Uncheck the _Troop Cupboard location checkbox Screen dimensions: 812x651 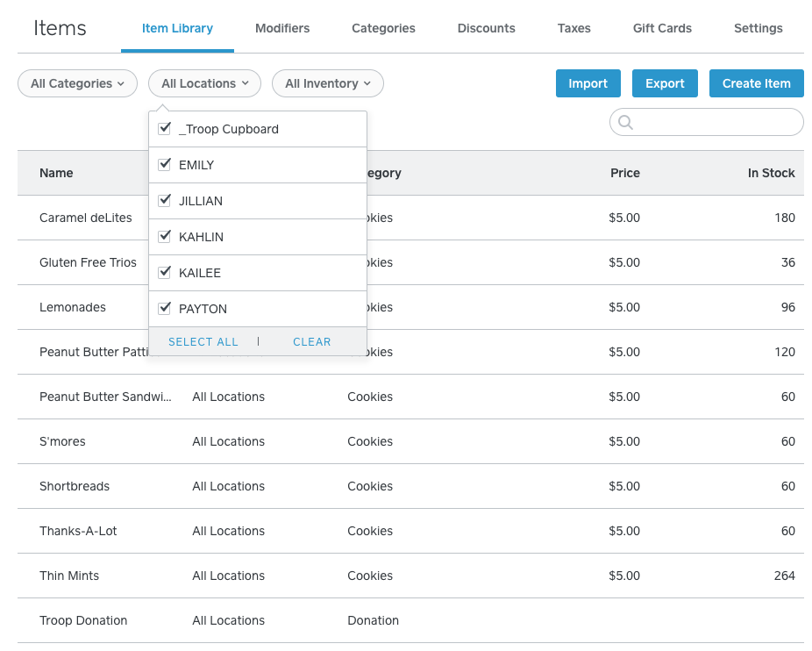click(164, 129)
